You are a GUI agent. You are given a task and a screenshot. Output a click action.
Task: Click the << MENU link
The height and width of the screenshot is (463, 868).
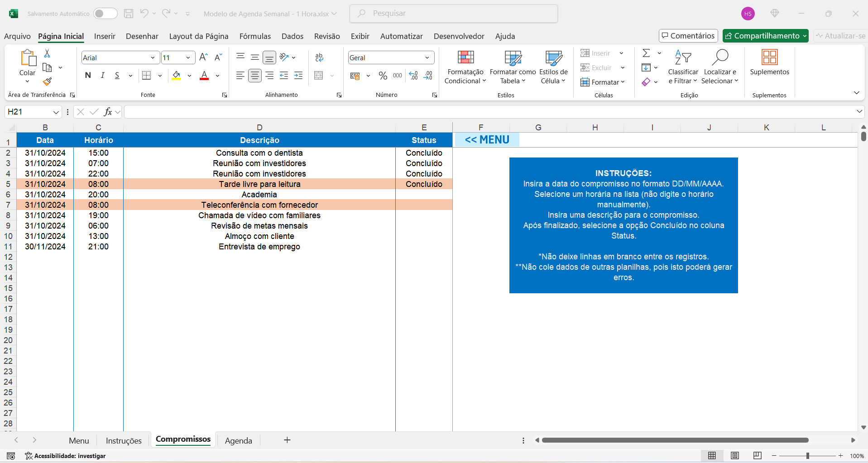(487, 140)
